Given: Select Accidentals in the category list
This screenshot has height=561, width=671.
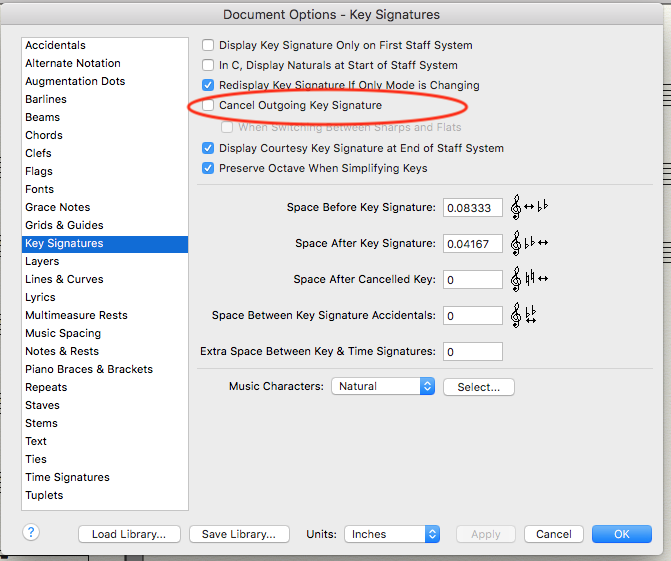Looking at the screenshot, I should (x=56, y=45).
